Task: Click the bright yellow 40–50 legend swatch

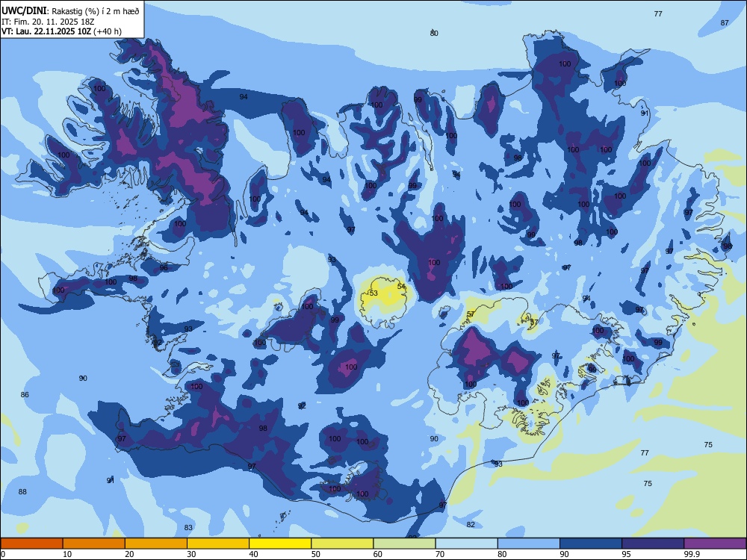Action: click(280, 544)
